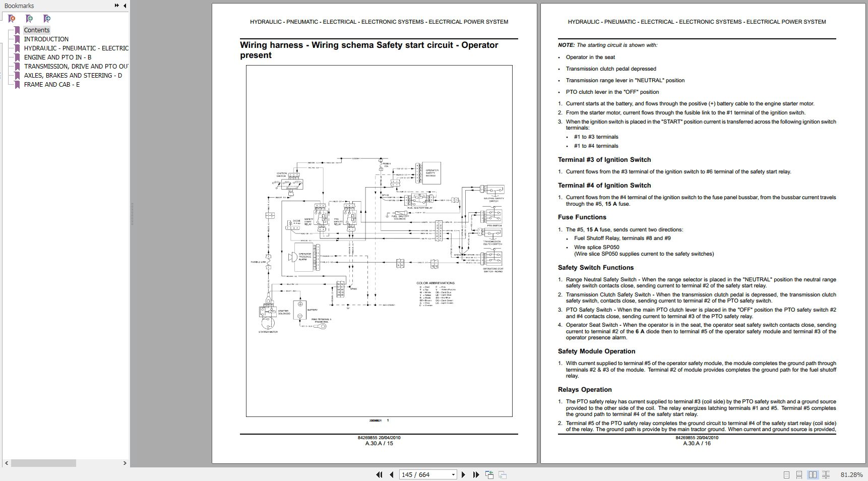Go to next page with arrow button

pyautogui.click(x=464, y=474)
